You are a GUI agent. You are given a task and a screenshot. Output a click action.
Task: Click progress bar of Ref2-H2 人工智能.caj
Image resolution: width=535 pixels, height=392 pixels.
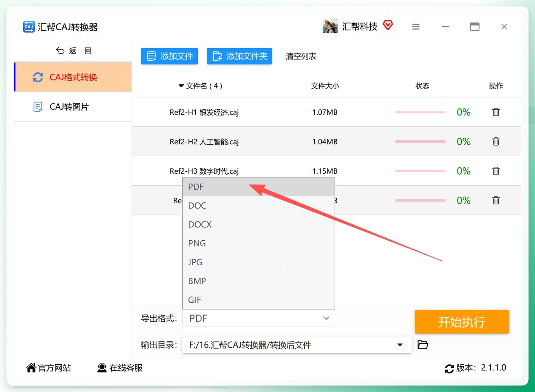click(x=420, y=142)
